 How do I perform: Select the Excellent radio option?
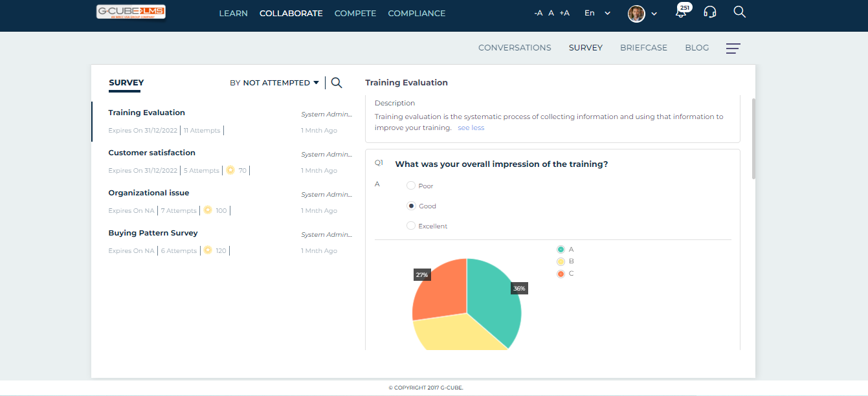coord(411,226)
